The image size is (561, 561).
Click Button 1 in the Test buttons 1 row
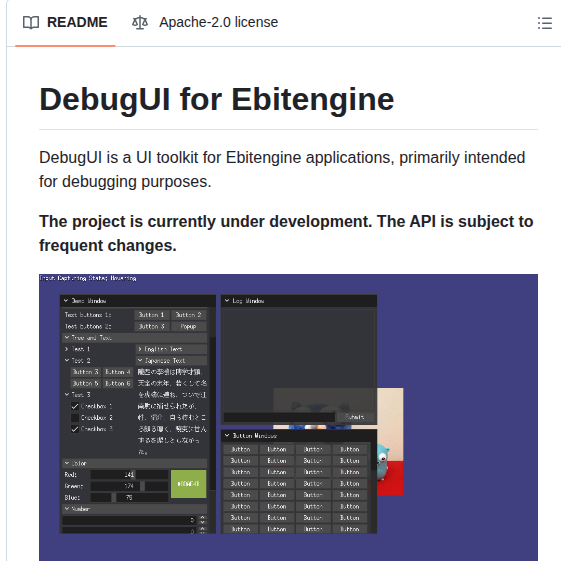tap(151, 315)
